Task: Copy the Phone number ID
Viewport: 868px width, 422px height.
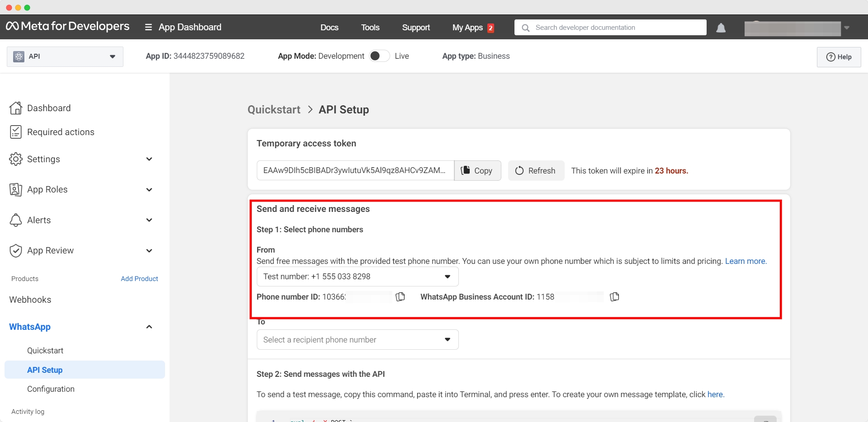Action: pos(400,297)
